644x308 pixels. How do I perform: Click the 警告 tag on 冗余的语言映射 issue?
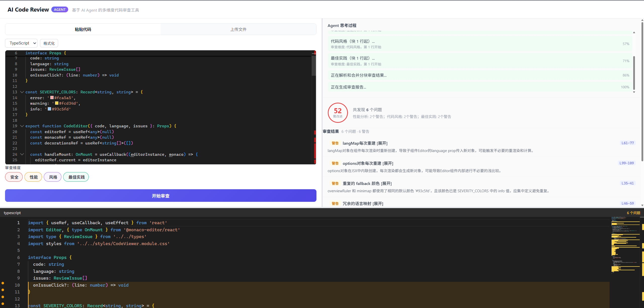335,204
